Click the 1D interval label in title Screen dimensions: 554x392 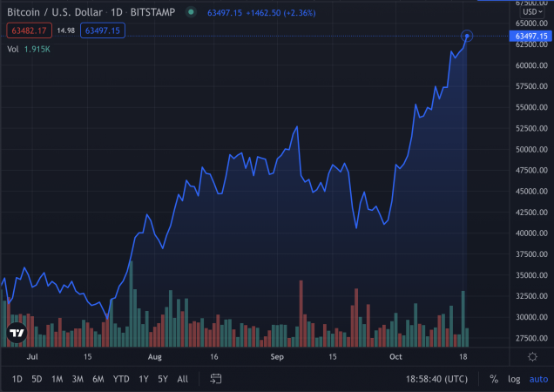click(117, 12)
